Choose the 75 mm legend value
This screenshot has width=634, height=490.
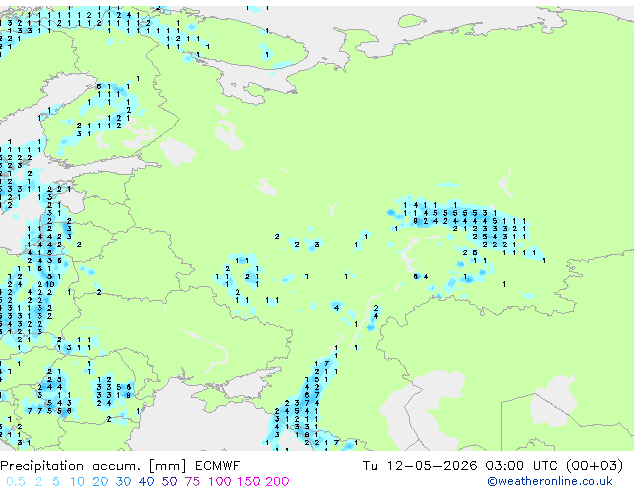192,482
